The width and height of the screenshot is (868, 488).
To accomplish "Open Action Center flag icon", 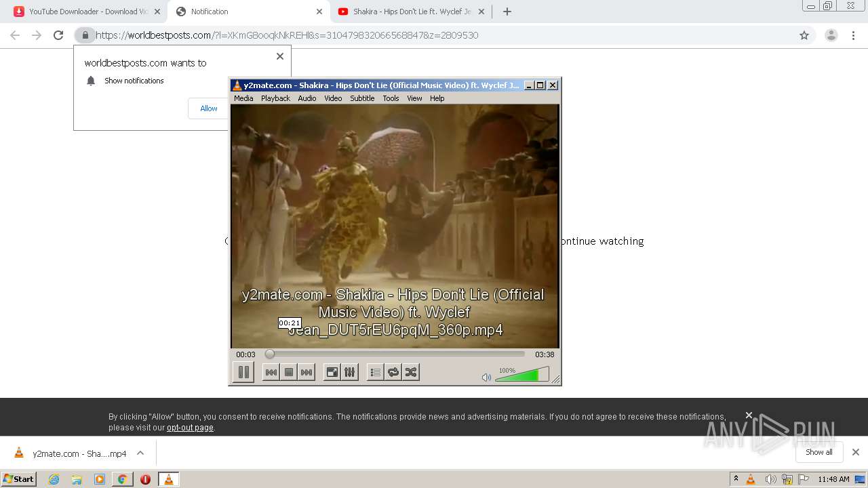I will (x=803, y=479).
